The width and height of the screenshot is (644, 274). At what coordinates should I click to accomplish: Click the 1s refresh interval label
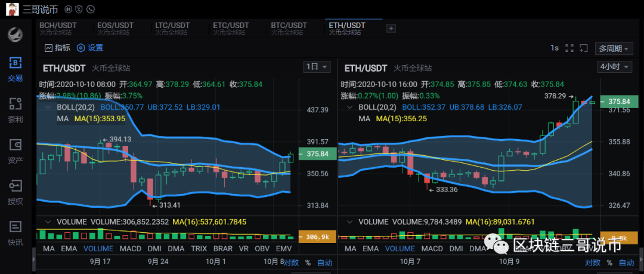click(555, 48)
